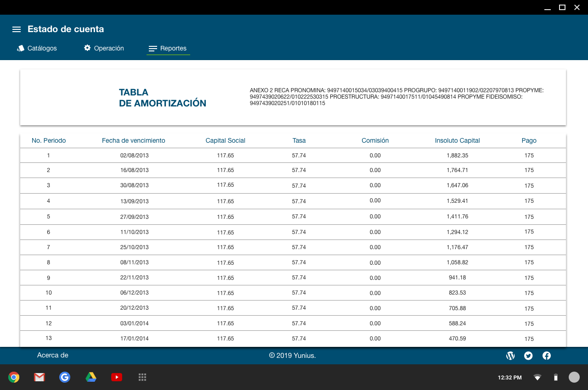Click the Acerca de footer link

[x=52, y=355]
